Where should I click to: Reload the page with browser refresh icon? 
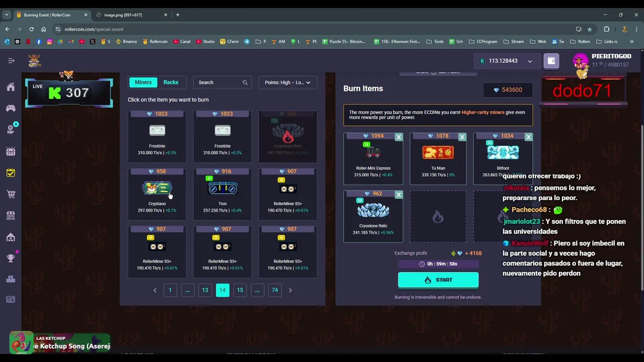[31, 29]
